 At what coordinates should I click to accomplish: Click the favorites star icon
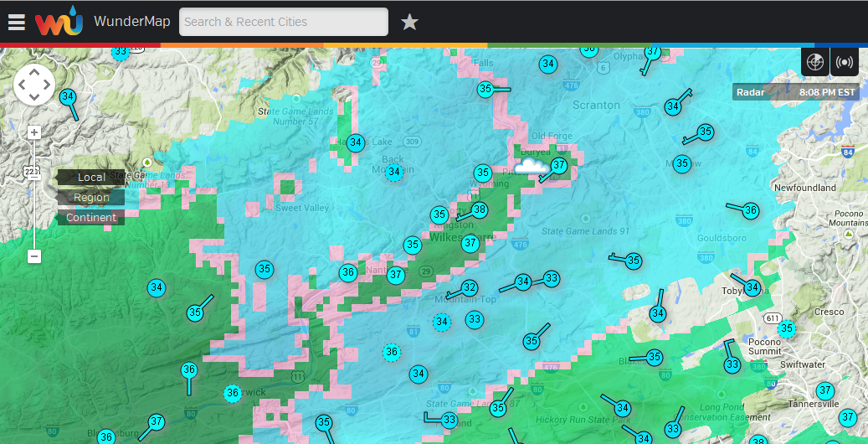point(409,23)
